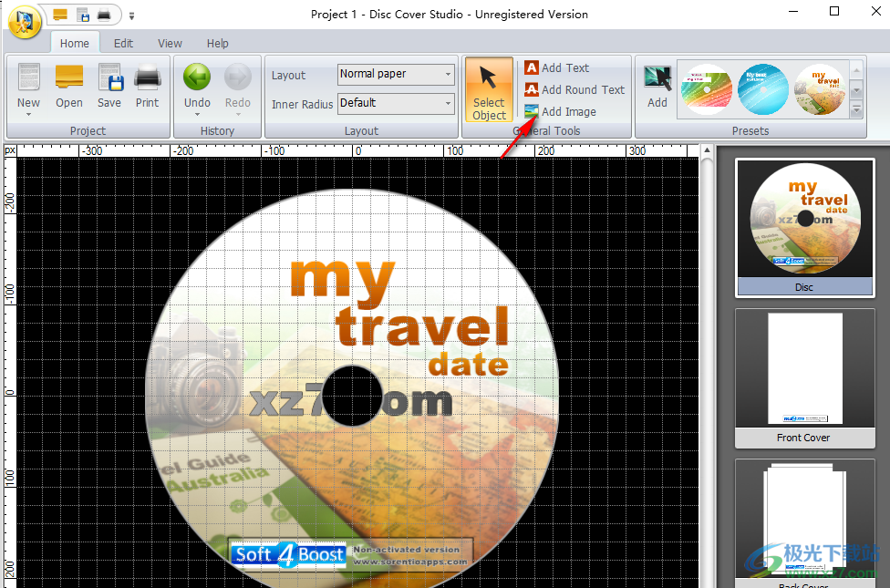Print using quick access toolbar printer icon
The image size is (890, 588).
tap(103, 15)
